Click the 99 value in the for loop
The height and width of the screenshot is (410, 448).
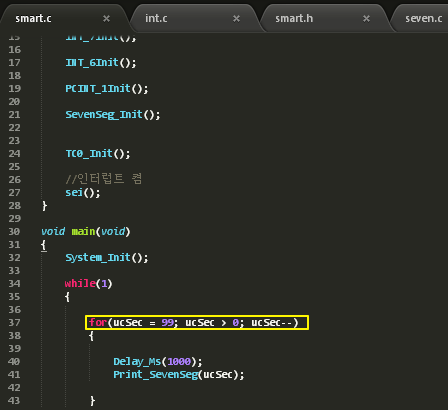167,322
